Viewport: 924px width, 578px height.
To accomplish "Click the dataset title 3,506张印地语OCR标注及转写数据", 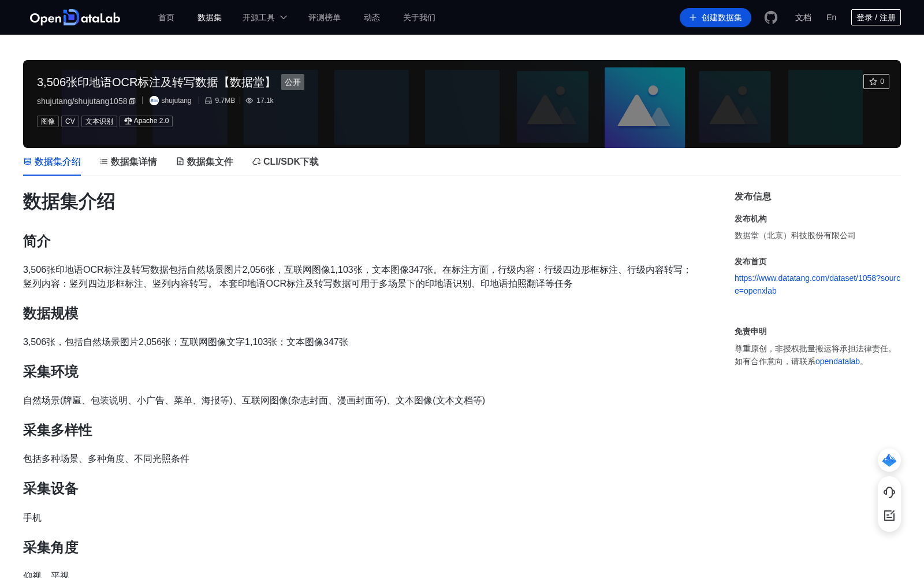I will coord(156,82).
